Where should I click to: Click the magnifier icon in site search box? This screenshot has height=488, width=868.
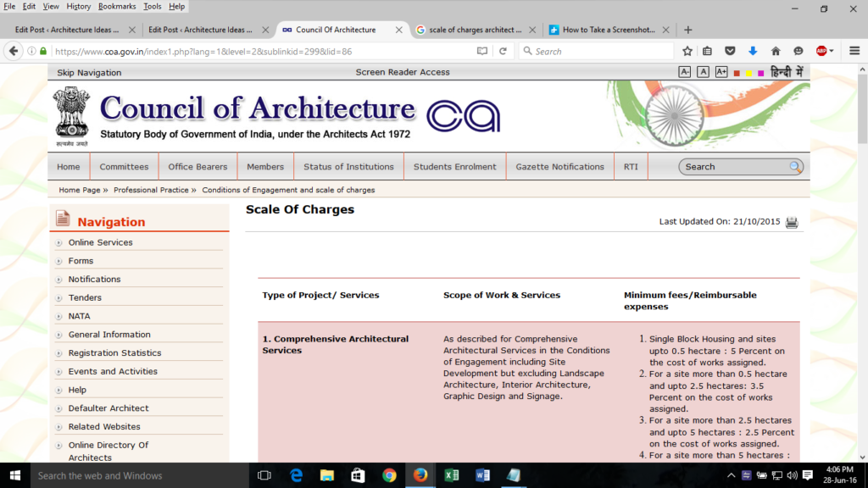[x=795, y=167]
